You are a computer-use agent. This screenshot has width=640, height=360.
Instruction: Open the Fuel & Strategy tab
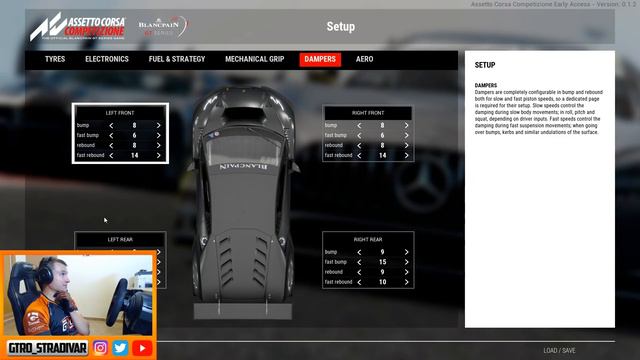[177, 59]
